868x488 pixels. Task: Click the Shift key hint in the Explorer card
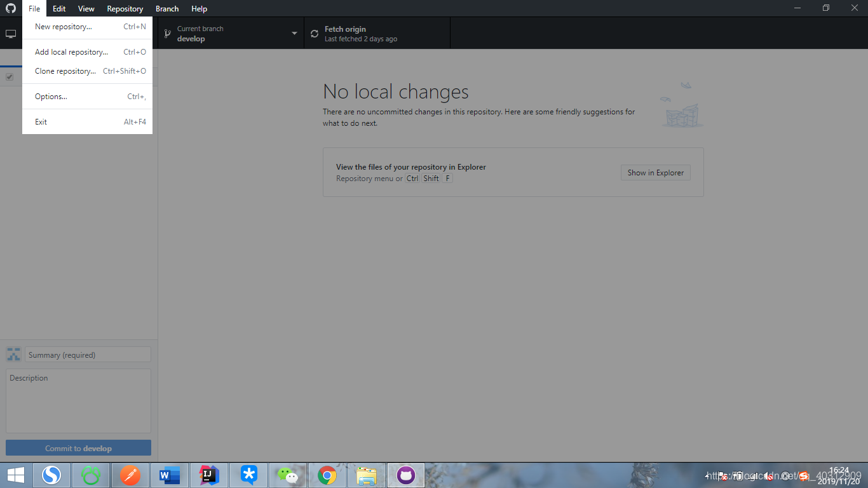[x=431, y=179]
